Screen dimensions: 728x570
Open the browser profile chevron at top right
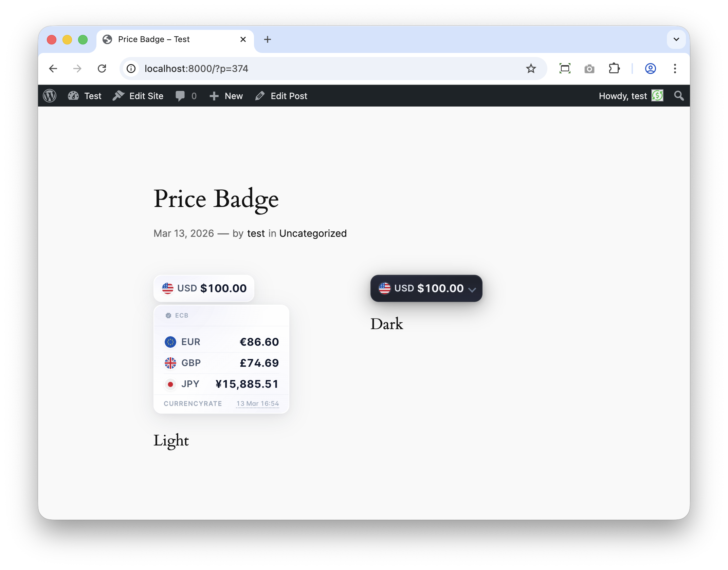click(x=676, y=39)
